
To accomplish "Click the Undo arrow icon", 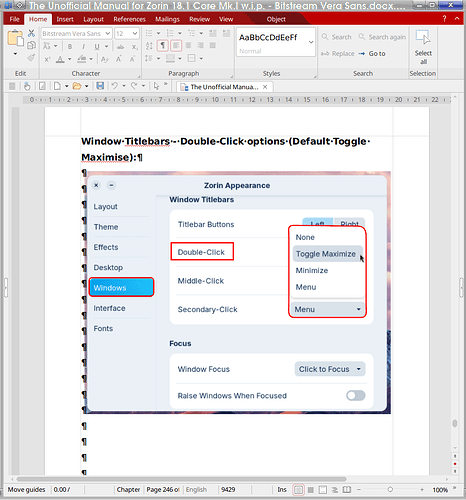I will (115, 86).
